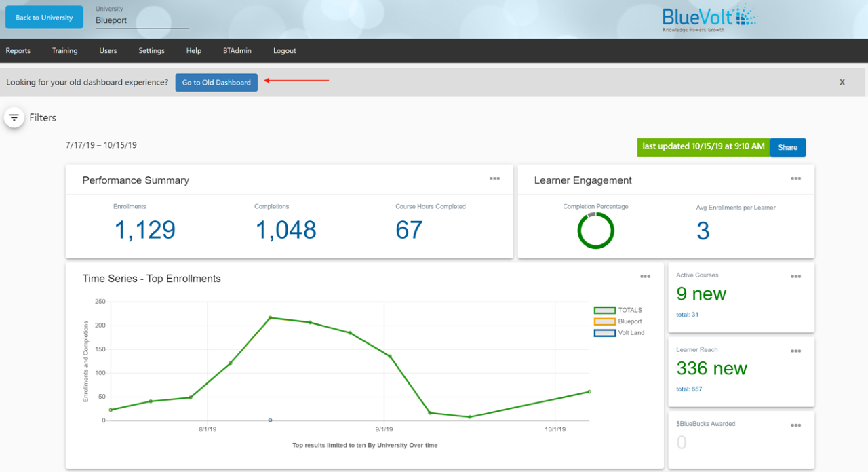Open the BTAdmin menu
This screenshot has height=472, width=868.
click(x=237, y=51)
